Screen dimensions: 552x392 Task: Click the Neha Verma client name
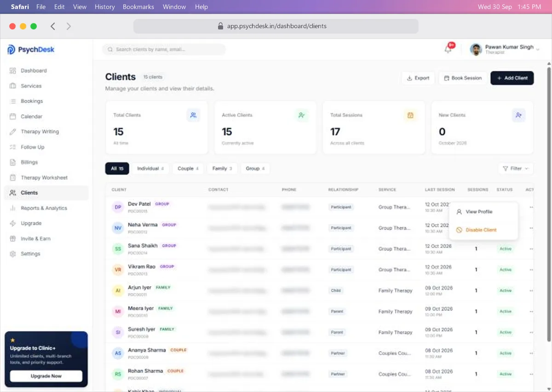[x=143, y=225]
